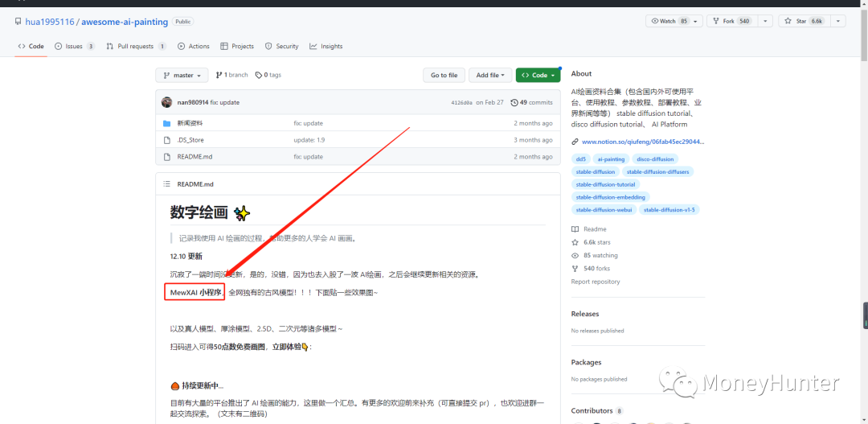Click the Report repository link
This screenshot has width=868, height=424.
[596, 282]
